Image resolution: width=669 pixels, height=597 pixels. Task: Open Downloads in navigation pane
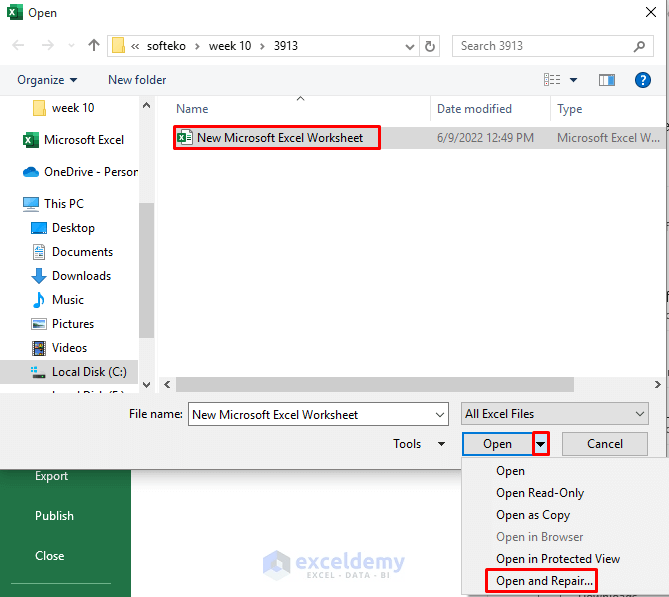(x=71, y=276)
